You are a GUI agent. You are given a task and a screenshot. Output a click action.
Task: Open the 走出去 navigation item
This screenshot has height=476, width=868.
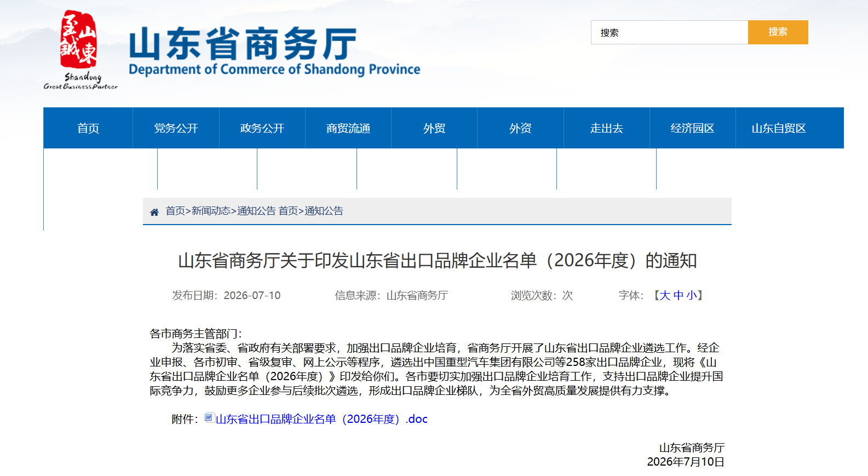click(x=607, y=128)
